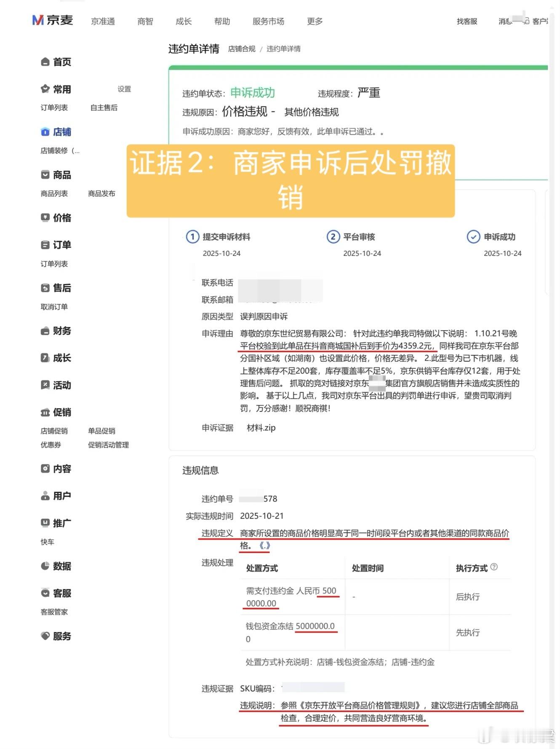The image size is (560, 749).
Task: Open 订单列表 under 常用
Action: (54, 107)
